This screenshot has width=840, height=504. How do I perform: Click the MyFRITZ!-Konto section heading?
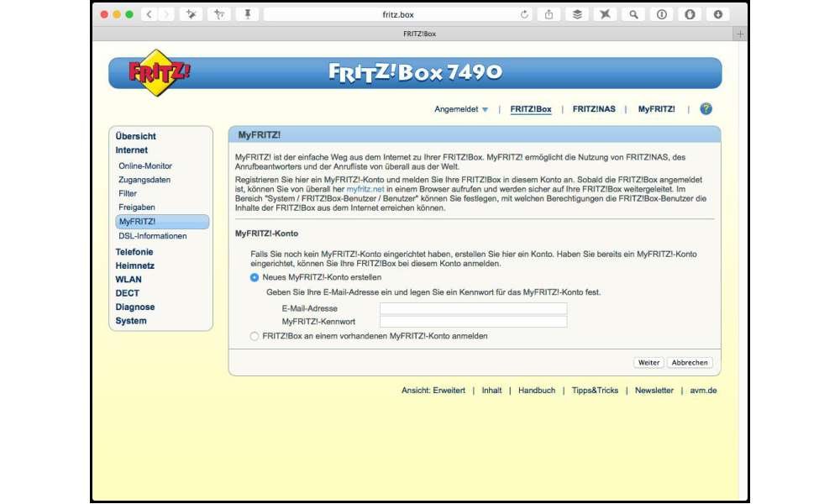tap(266, 234)
